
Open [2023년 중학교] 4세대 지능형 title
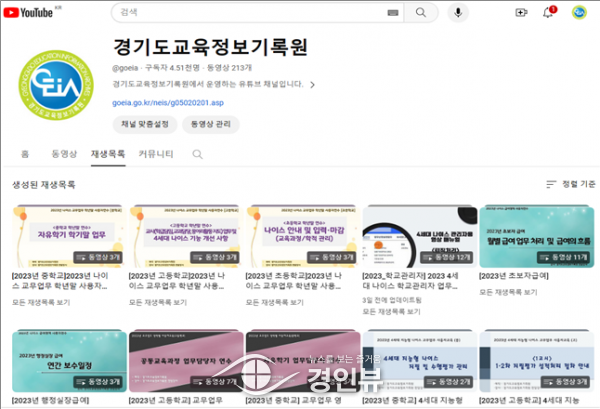[412, 401]
